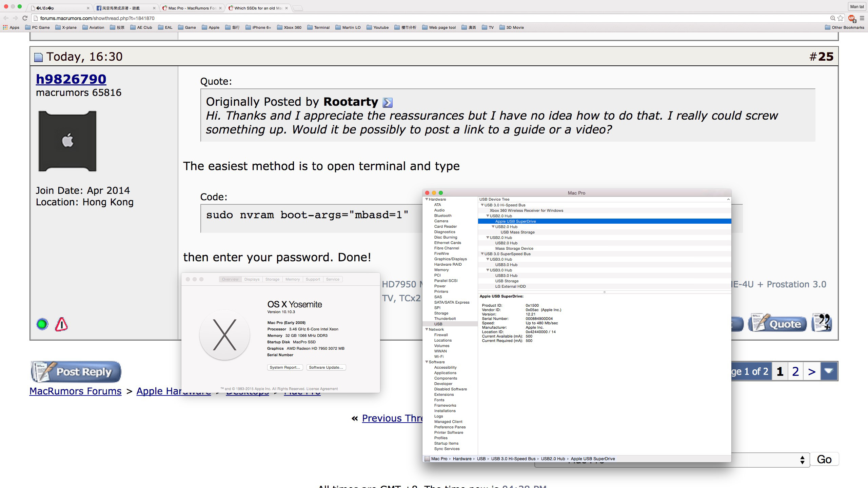Select Extensions in System Report sidebar
The height and width of the screenshot is (488, 868).
444,394
